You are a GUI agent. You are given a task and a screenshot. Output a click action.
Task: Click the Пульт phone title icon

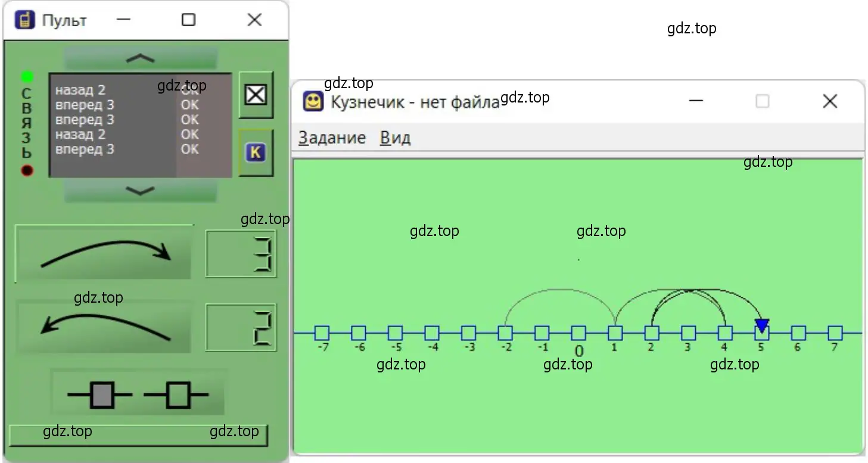(x=25, y=20)
